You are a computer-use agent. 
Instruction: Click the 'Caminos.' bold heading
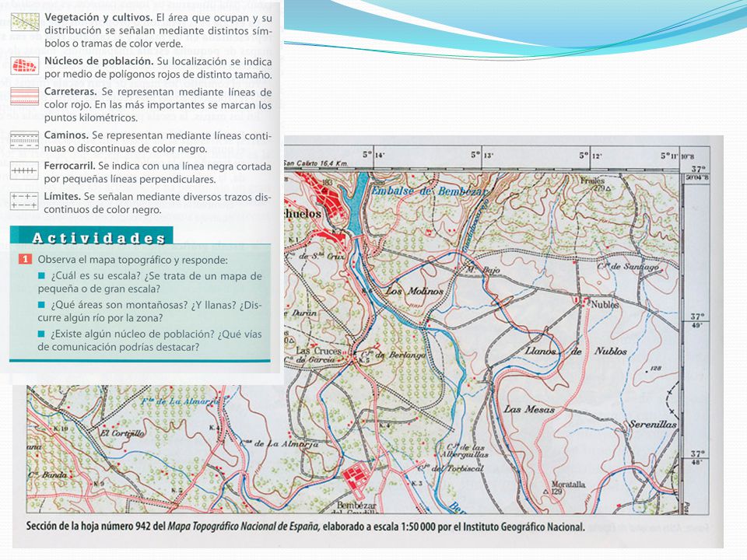tap(66, 135)
